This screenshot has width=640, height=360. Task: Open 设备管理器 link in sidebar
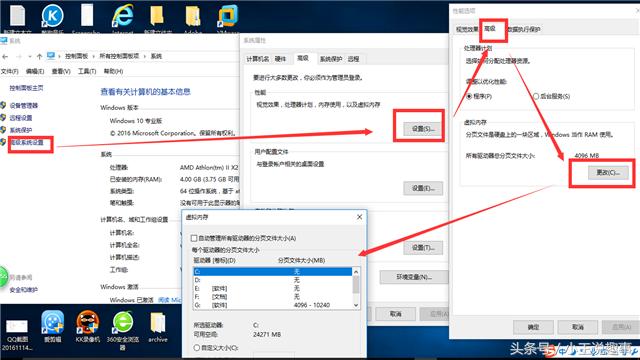click(24, 105)
